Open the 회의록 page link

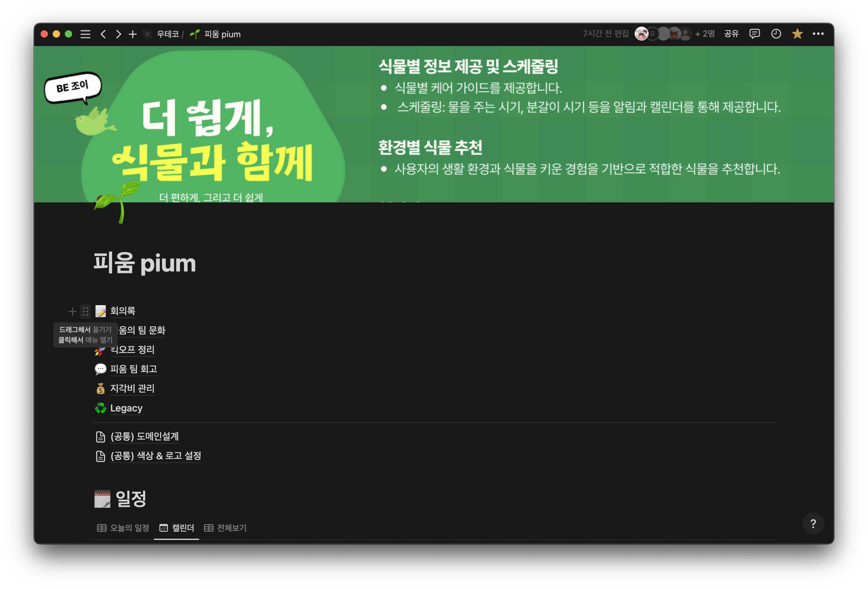pos(122,311)
